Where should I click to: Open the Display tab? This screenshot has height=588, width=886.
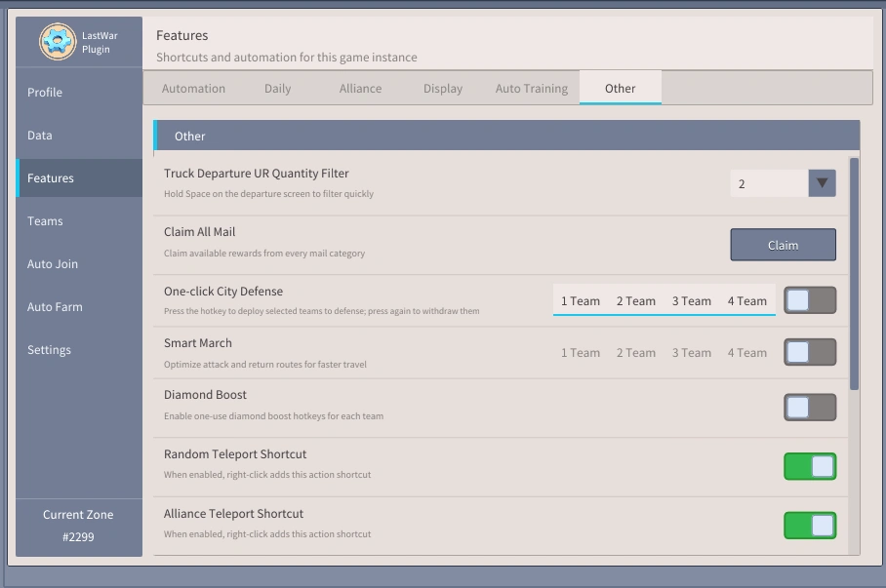pyautogui.click(x=443, y=88)
